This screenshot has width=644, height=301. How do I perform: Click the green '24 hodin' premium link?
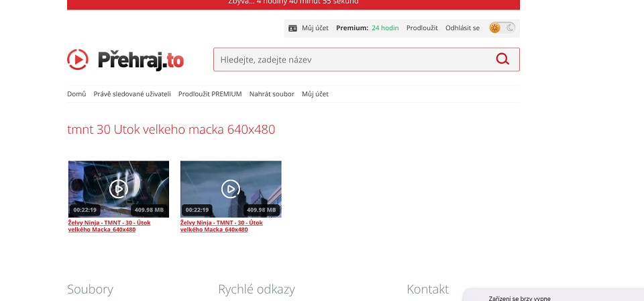pyautogui.click(x=385, y=28)
